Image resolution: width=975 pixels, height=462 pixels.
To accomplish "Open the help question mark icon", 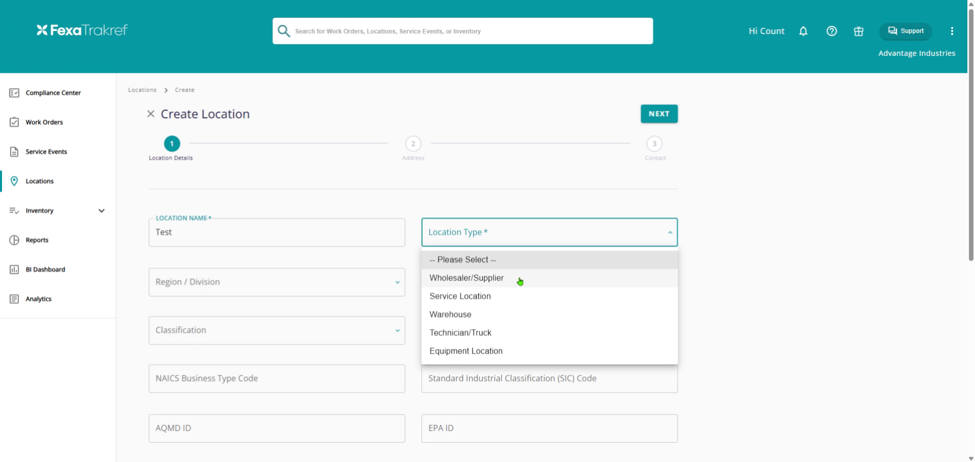I will (831, 31).
